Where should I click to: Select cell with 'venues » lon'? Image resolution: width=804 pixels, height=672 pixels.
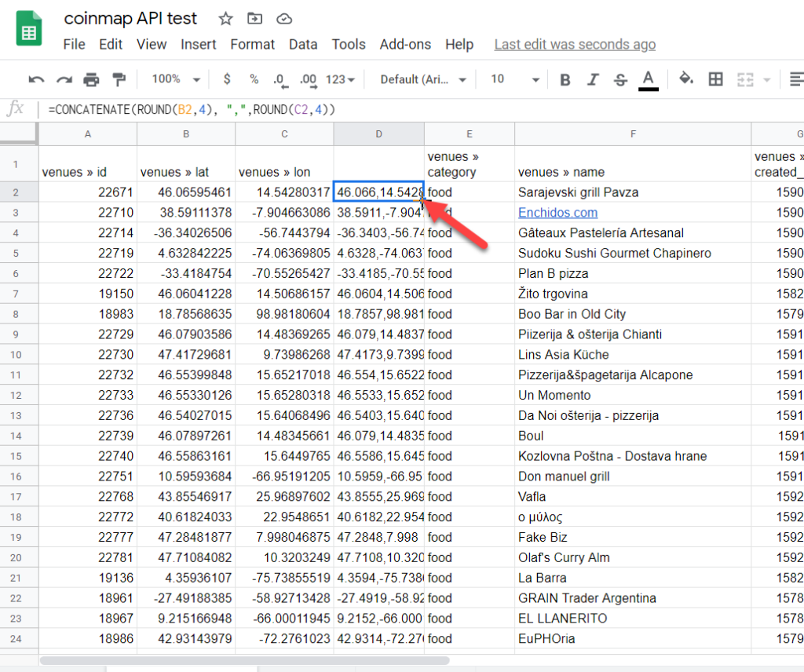pyautogui.click(x=284, y=164)
